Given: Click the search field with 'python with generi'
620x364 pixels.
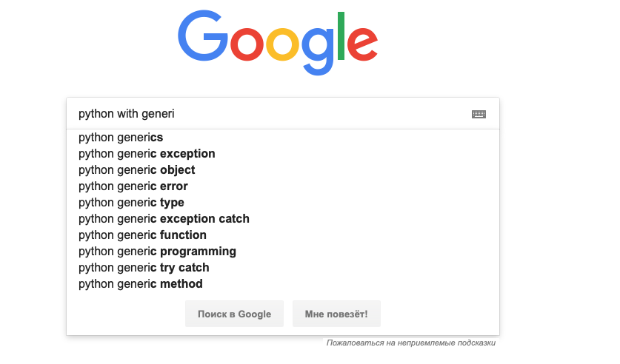Looking at the screenshot, I should pos(273,114).
